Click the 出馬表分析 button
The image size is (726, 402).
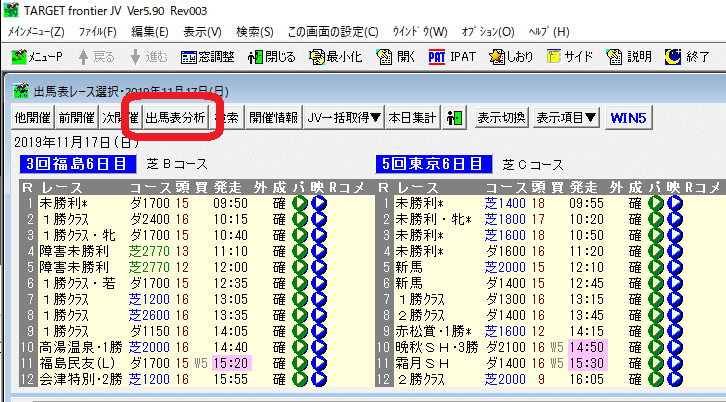click(x=175, y=118)
